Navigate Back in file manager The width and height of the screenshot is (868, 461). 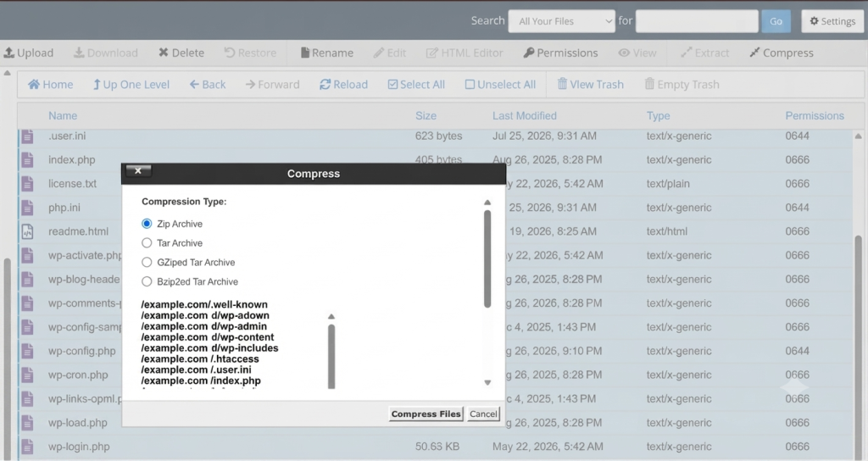208,84
